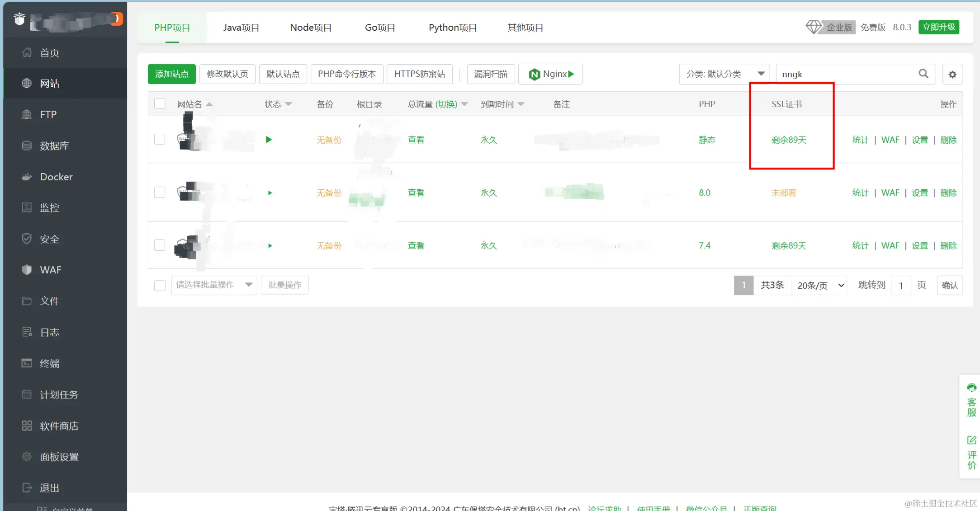This screenshot has width=980, height=511.
Task: Open the 请选择批量操作 dropdown
Action: point(214,285)
